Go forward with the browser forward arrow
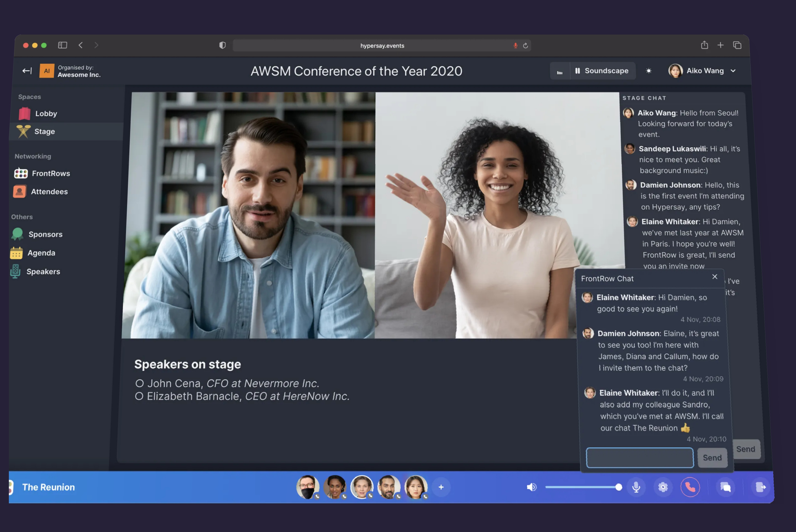 tap(96, 45)
